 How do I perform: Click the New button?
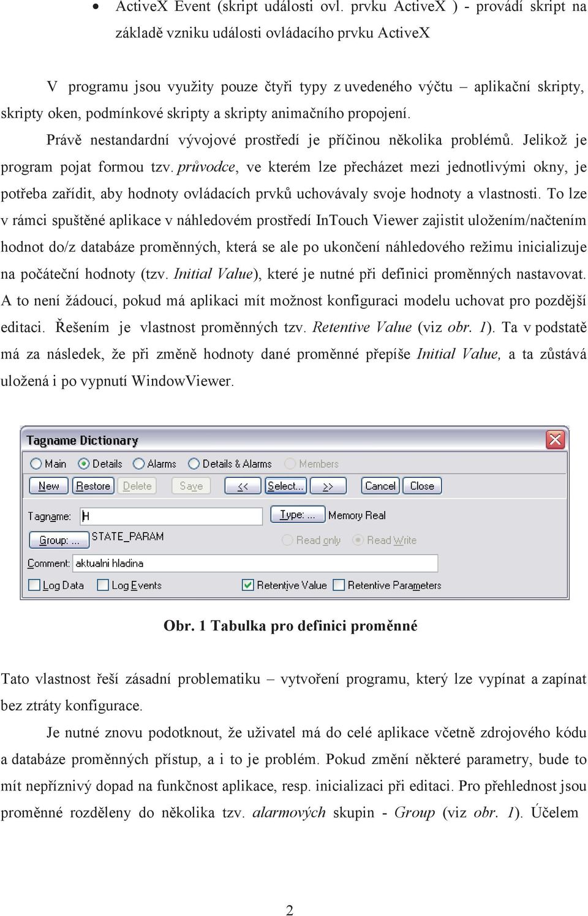coord(49,486)
